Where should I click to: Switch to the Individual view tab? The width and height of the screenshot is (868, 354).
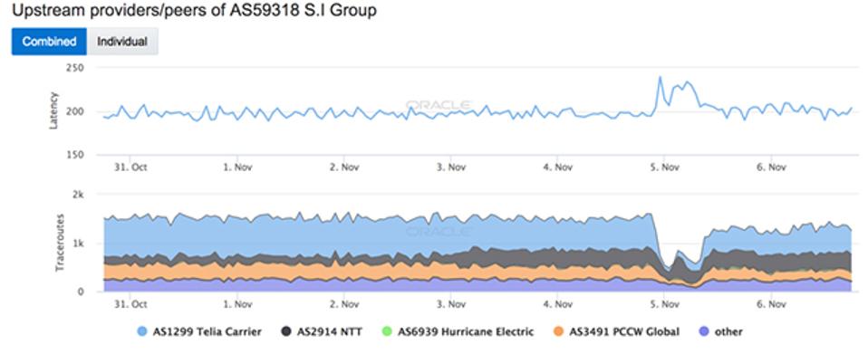pos(122,42)
